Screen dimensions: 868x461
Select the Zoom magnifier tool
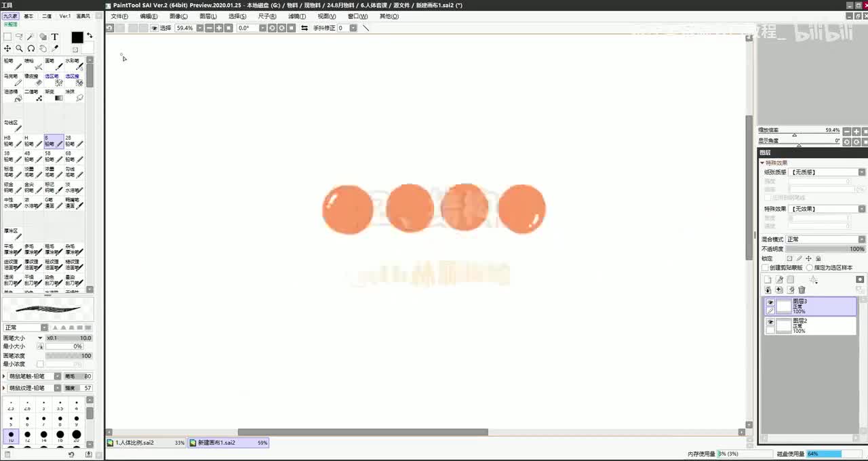[x=19, y=49]
